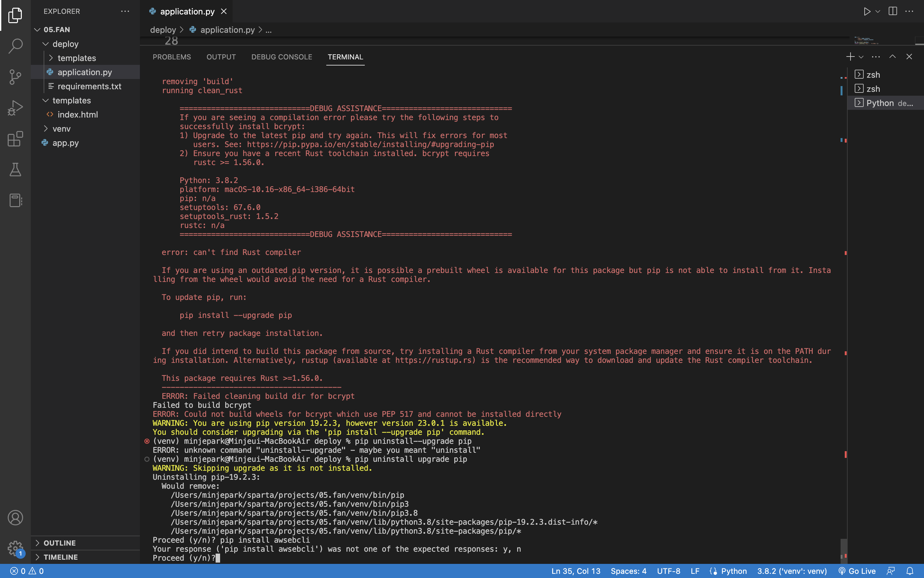
Task: Change encoding via UTF-8 status
Action: click(x=669, y=571)
